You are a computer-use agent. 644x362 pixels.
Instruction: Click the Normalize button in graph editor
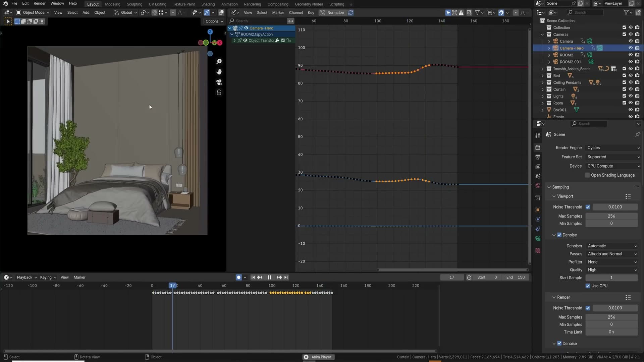pos(332,13)
